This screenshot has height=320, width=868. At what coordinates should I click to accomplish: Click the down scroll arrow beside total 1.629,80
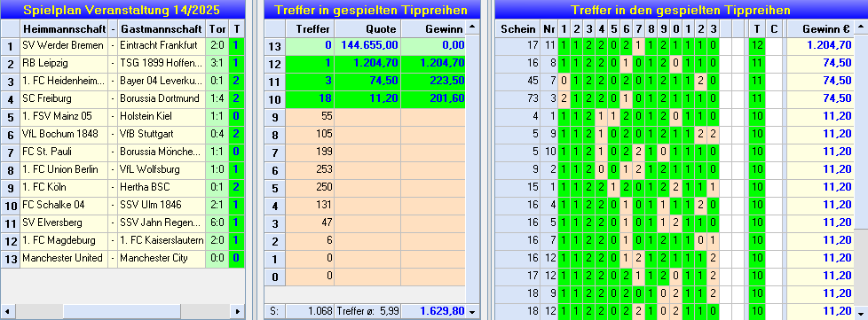pyautogui.click(x=472, y=311)
